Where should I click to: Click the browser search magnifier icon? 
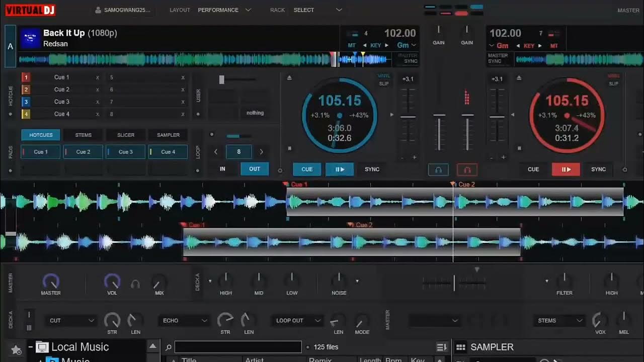tap(169, 347)
